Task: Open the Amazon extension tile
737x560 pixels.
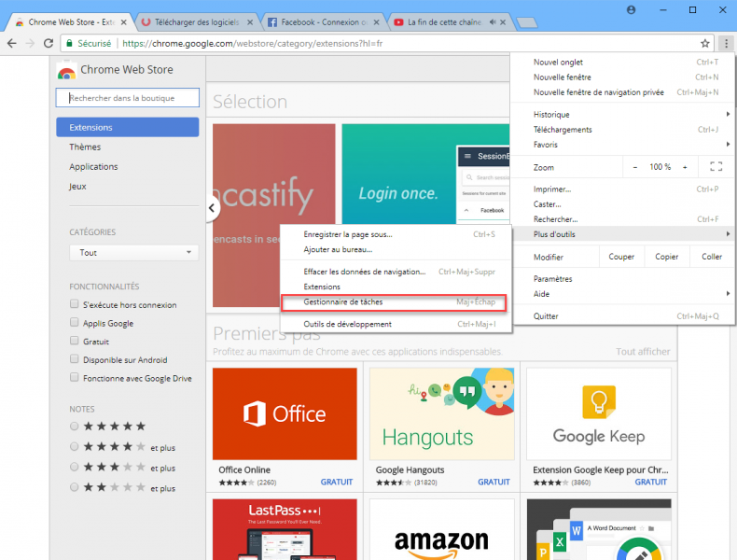Action: coord(441,529)
